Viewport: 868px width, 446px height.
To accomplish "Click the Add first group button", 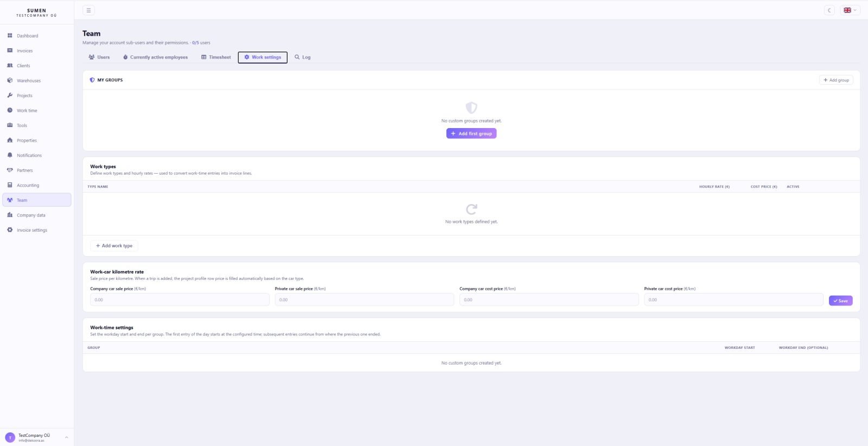I will (471, 133).
